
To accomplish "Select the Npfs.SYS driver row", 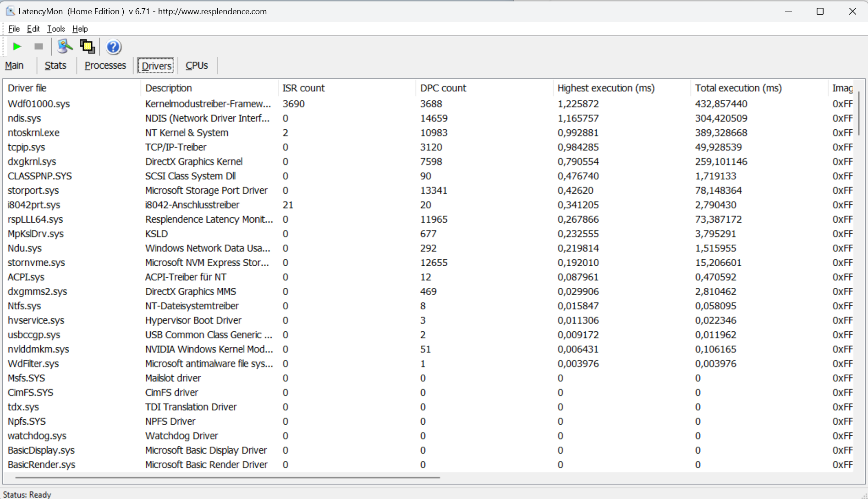I will (x=429, y=422).
